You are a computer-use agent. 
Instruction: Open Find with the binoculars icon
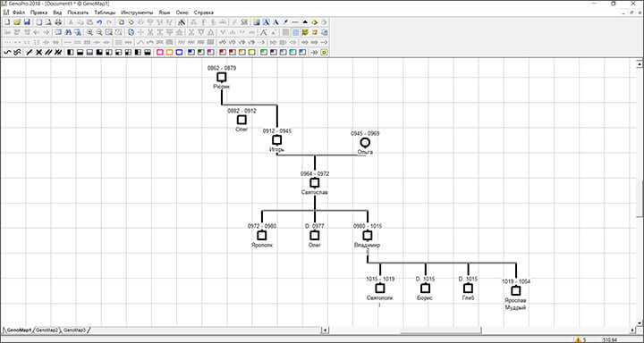point(68,32)
